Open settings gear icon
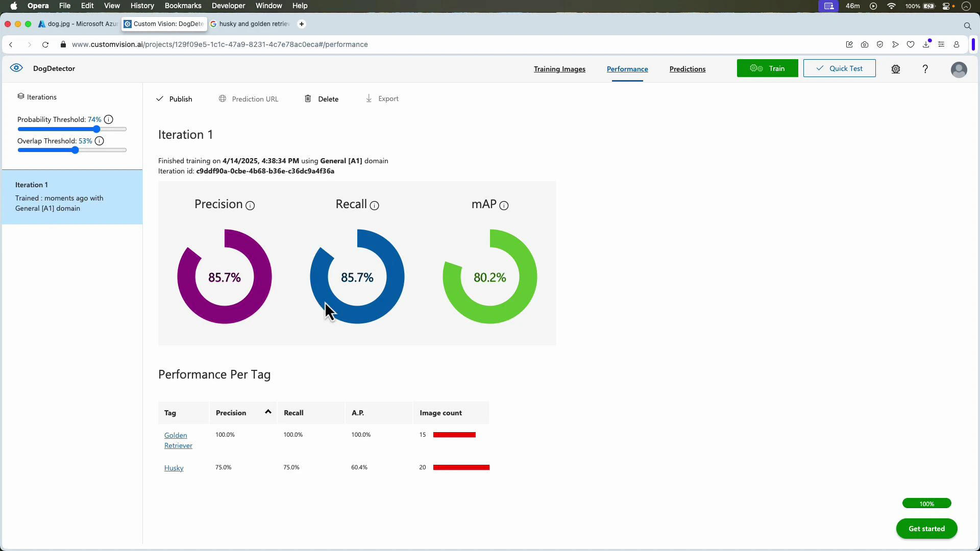980x551 pixels. (x=896, y=69)
